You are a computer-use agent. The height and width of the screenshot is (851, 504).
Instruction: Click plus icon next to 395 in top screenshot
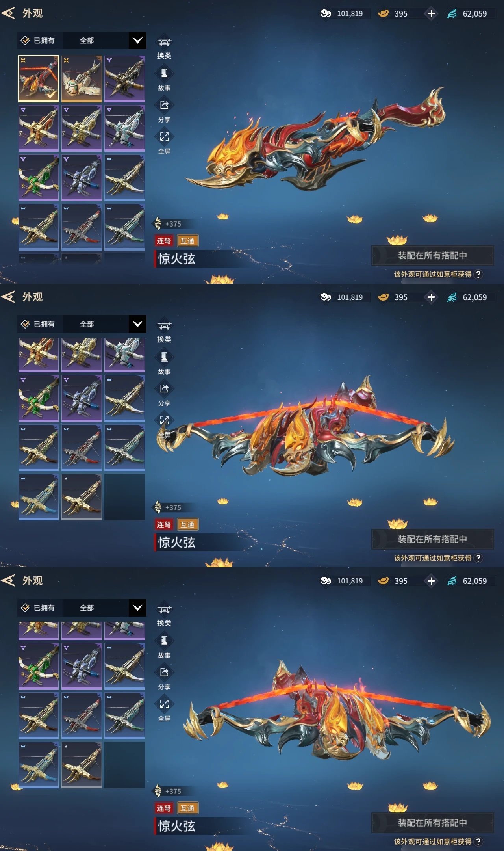(431, 13)
